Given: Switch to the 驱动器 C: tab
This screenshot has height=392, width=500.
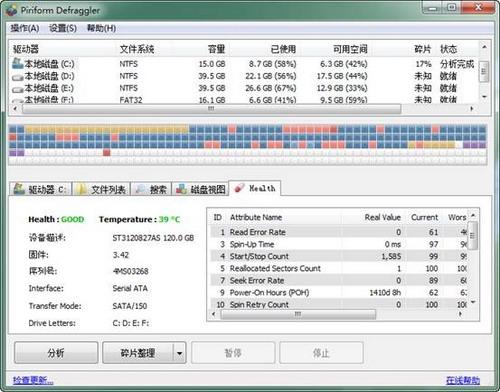Looking at the screenshot, I should (x=41, y=189).
